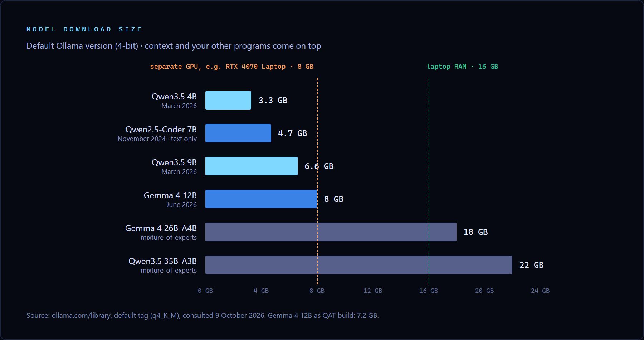Select the "Qwen2.5-Coder 7B" model label
This screenshot has height=340, width=644.
pos(161,130)
